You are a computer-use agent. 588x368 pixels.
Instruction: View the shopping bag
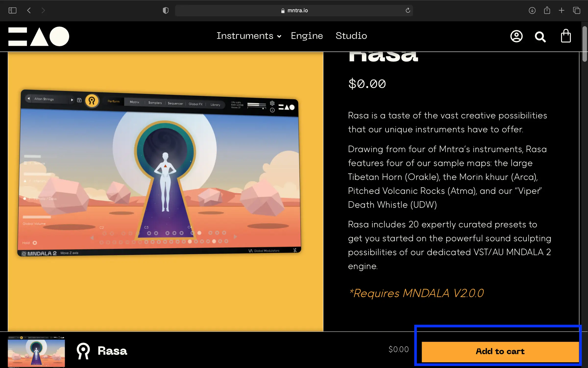coord(566,36)
